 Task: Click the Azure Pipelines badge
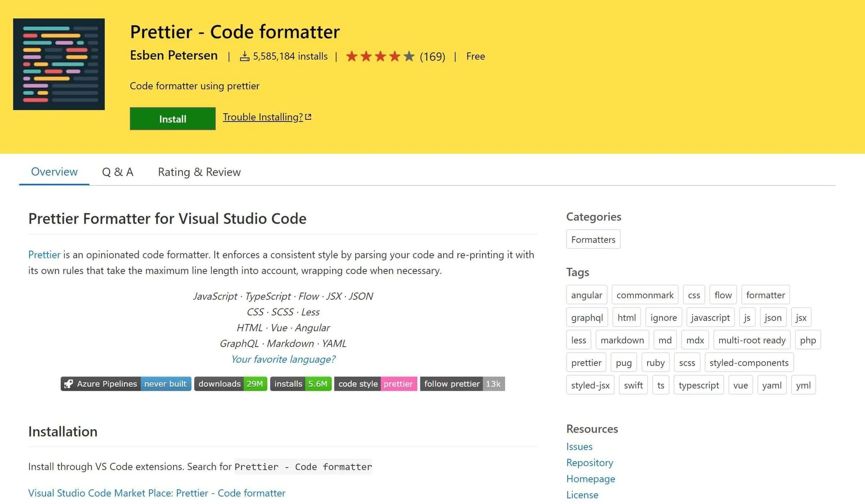click(125, 384)
